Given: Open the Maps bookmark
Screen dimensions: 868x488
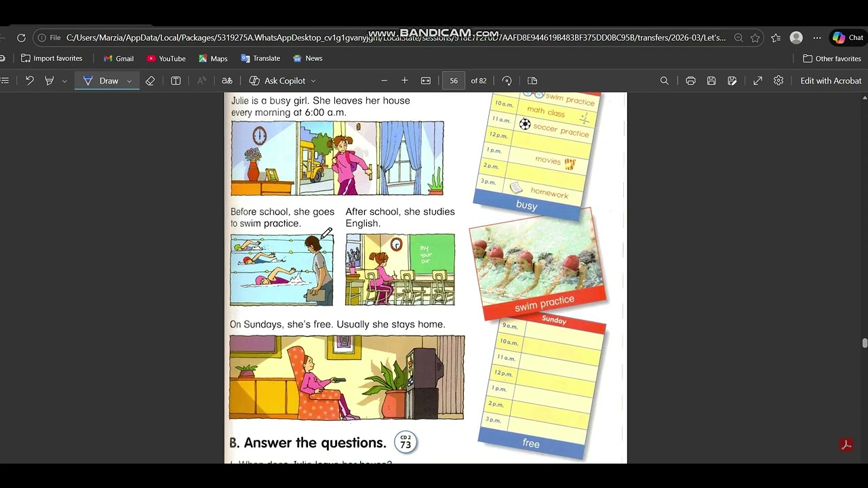Looking at the screenshot, I should click(213, 58).
